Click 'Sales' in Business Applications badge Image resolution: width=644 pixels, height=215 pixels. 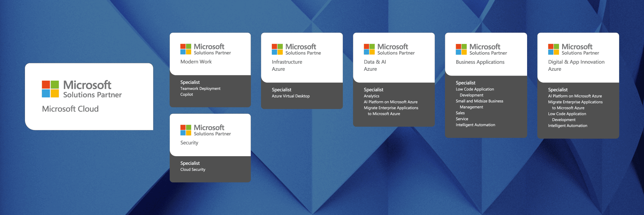click(460, 113)
